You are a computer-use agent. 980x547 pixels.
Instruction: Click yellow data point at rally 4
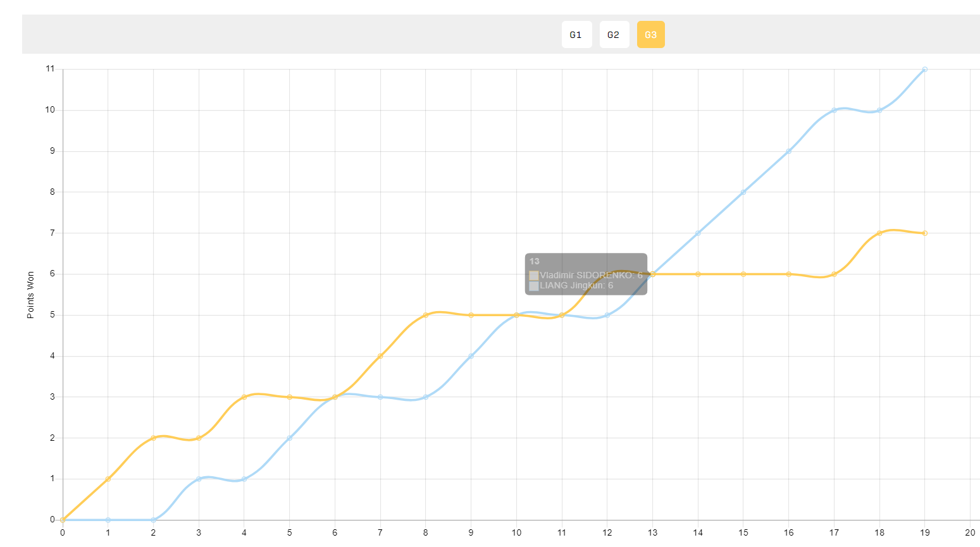click(x=244, y=397)
